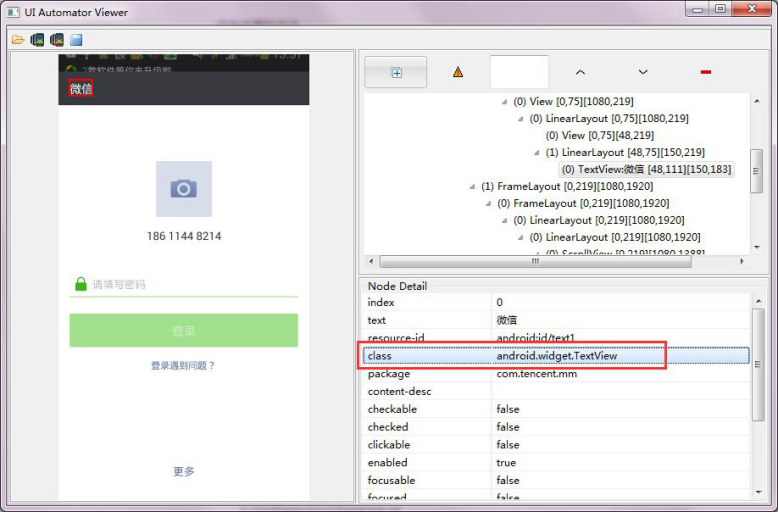Click the second Device Screenshot compressed icon

[x=57, y=40]
